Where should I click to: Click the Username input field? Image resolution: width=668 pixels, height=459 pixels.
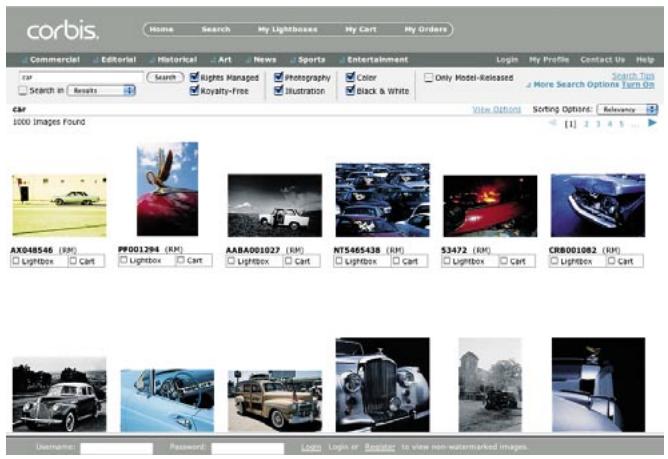pos(116,447)
